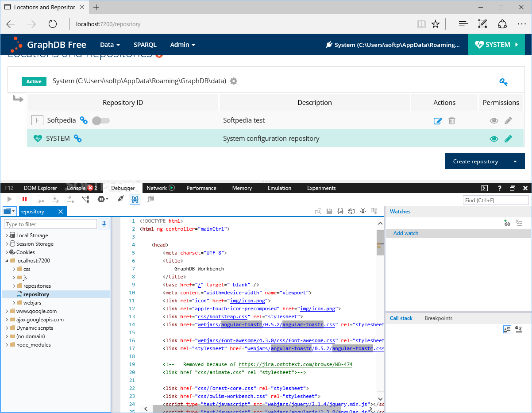Copy the SYSTEM repository URL link icon
532x413 pixels.
(77, 139)
